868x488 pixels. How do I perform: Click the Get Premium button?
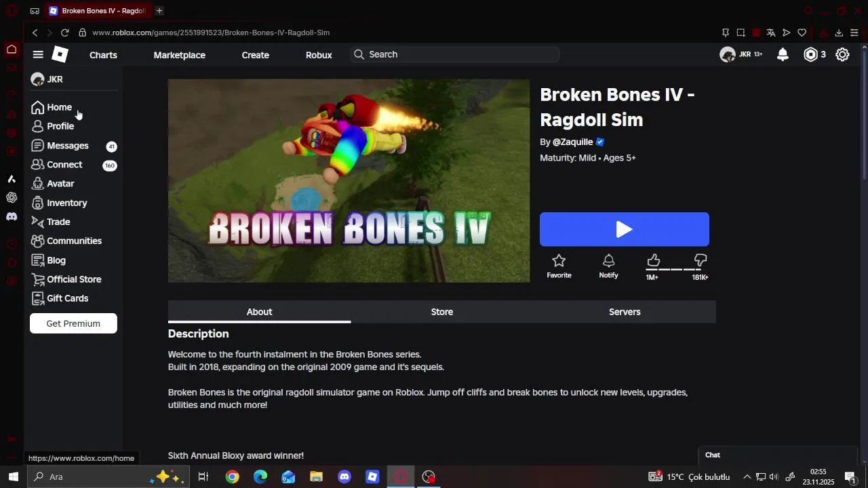coord(73,323)
